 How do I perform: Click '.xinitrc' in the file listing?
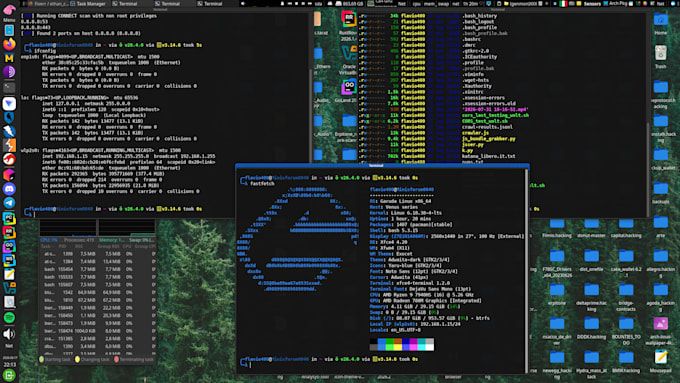point(473,92)
